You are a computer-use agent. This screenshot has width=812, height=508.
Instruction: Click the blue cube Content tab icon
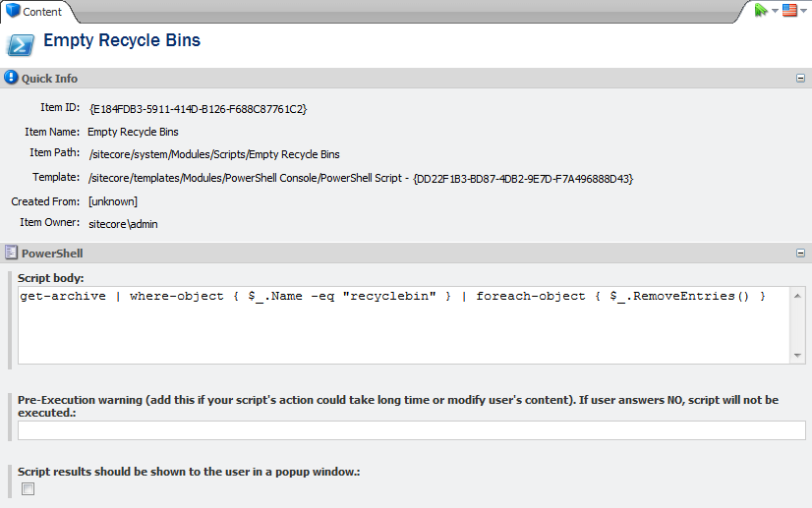(x=12, y=11)
